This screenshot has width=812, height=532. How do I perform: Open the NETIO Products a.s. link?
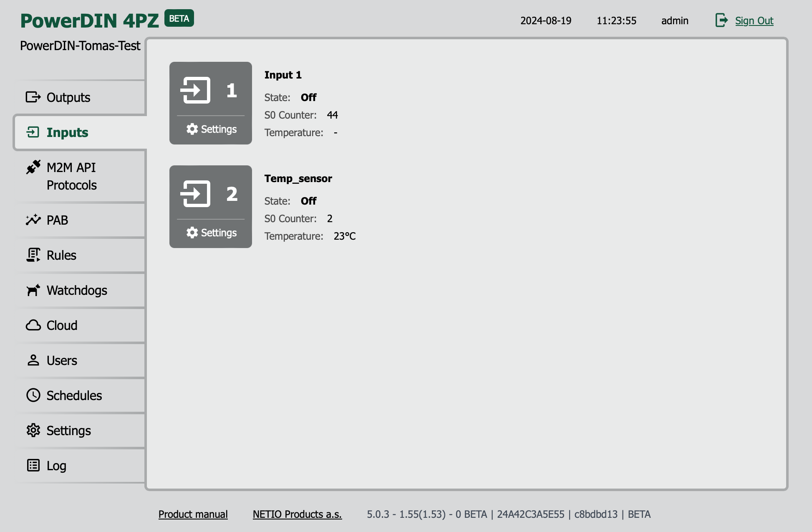(297, 514)
